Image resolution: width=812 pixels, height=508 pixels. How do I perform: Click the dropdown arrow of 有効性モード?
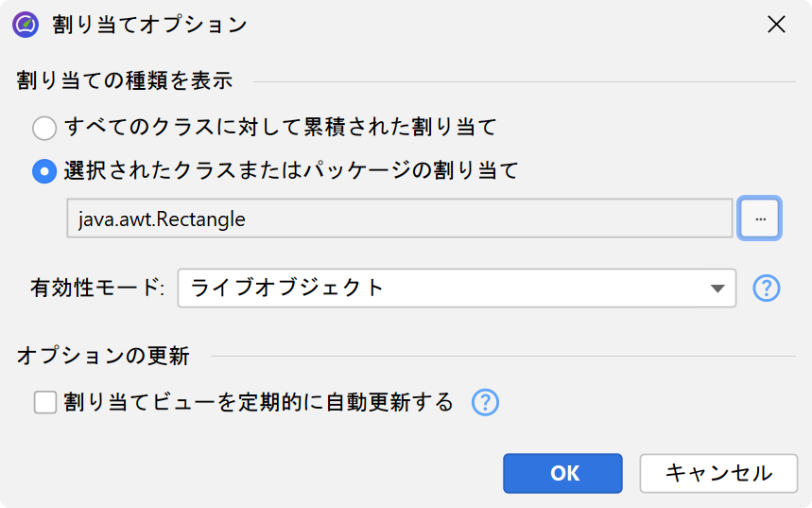pos(717,289)
